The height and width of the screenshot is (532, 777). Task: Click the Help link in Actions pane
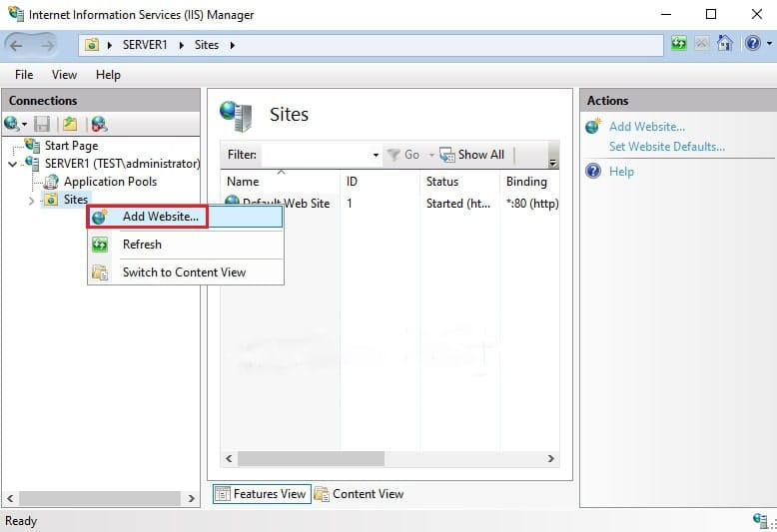point(621,172)
